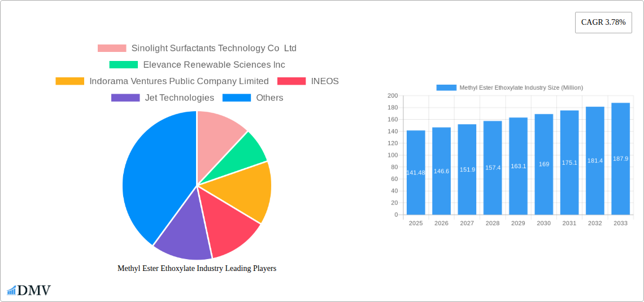Click Methyl Ester Ethoxylate Industry Size legend text
The image size is (644, 302).
[521, 87]
